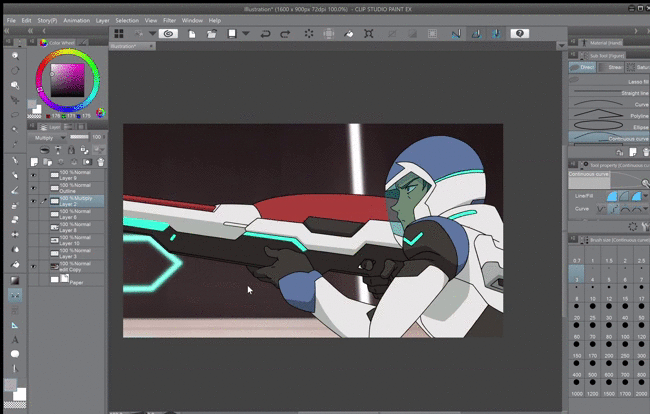Open the dropdown arrow left of the spiral icon

click(x=153, y=34)
